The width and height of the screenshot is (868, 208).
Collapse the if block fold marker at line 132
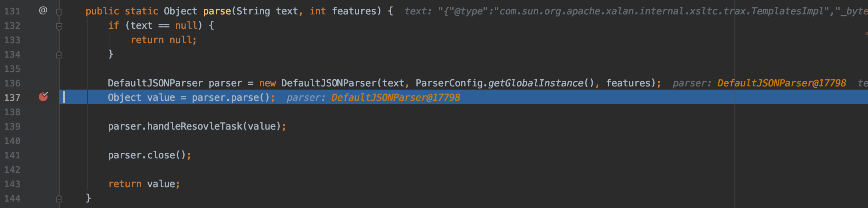[59, 26]
